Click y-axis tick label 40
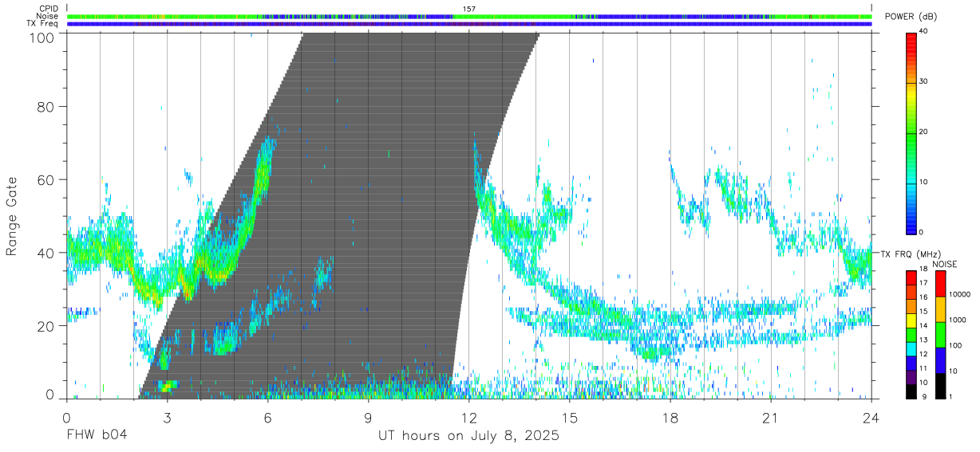Screen dimensions: 980x452 [x=45, y=253]
